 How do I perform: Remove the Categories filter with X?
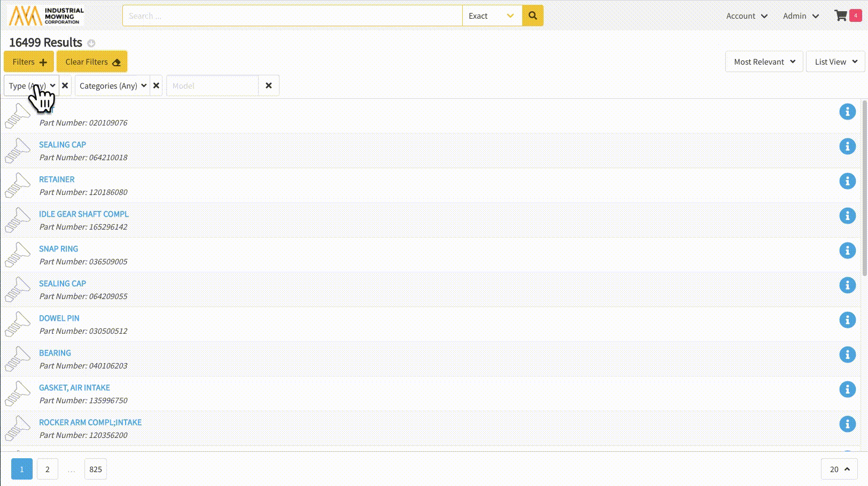click(156, 85)
